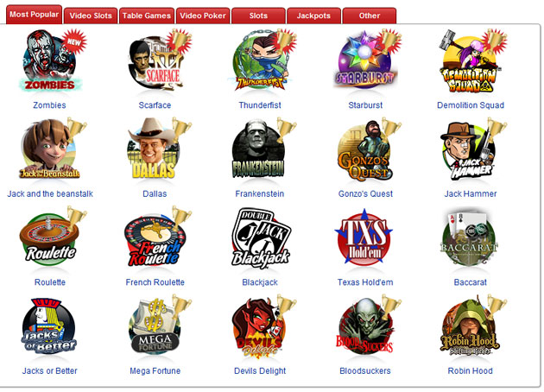Screen dimensions: 544x392
Task: Select the Starburst game icon
Action: [367, 60]
